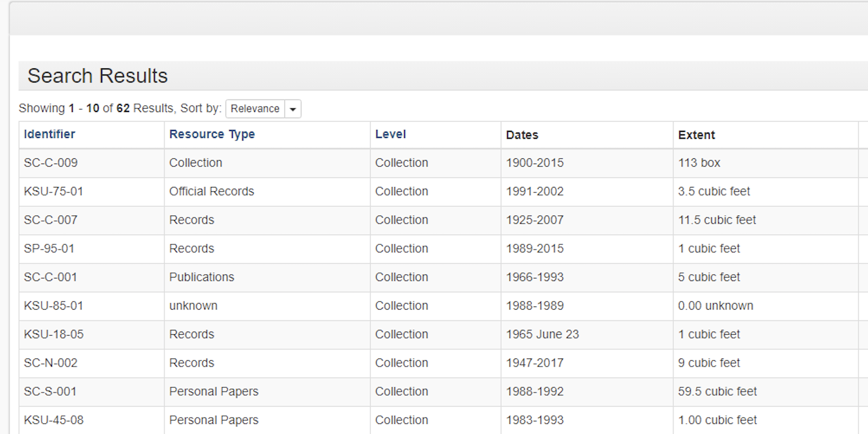Sort results by the Resource Type column
The height and width of the screenshot is (434, 868).
click(x=212, y=134)
